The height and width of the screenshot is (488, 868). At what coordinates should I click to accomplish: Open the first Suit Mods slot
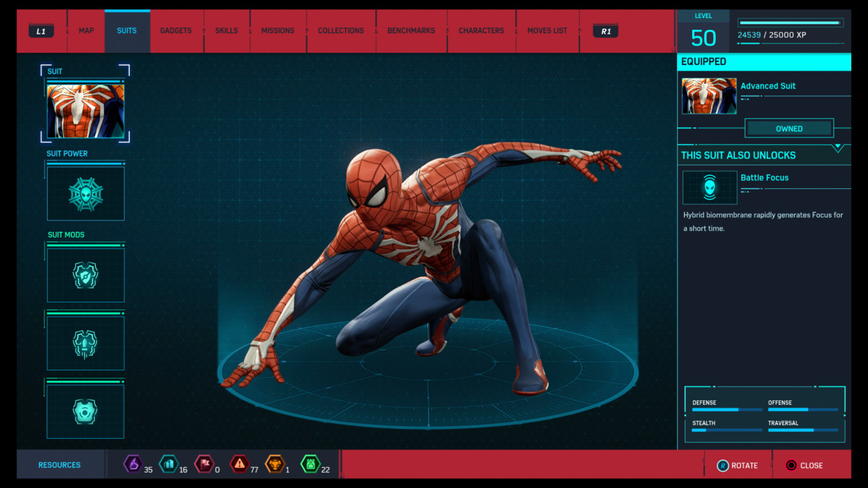86,275
